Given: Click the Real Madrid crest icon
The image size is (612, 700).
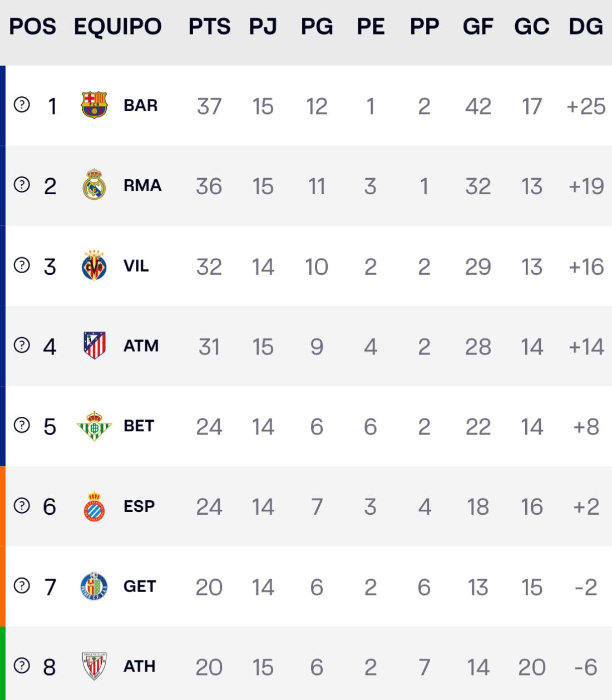Looking at the screenshot, I should (94, 185).
